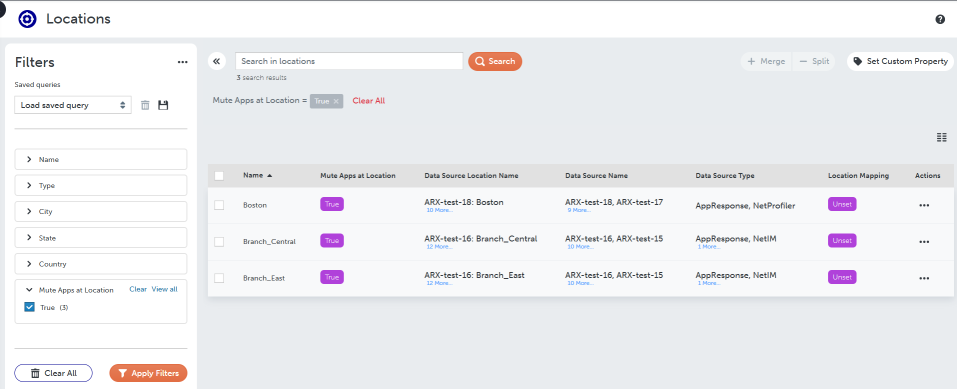Uncheck the True filter checkbox
This screenshot has height=389, width=957.
(x=29, y=307)
